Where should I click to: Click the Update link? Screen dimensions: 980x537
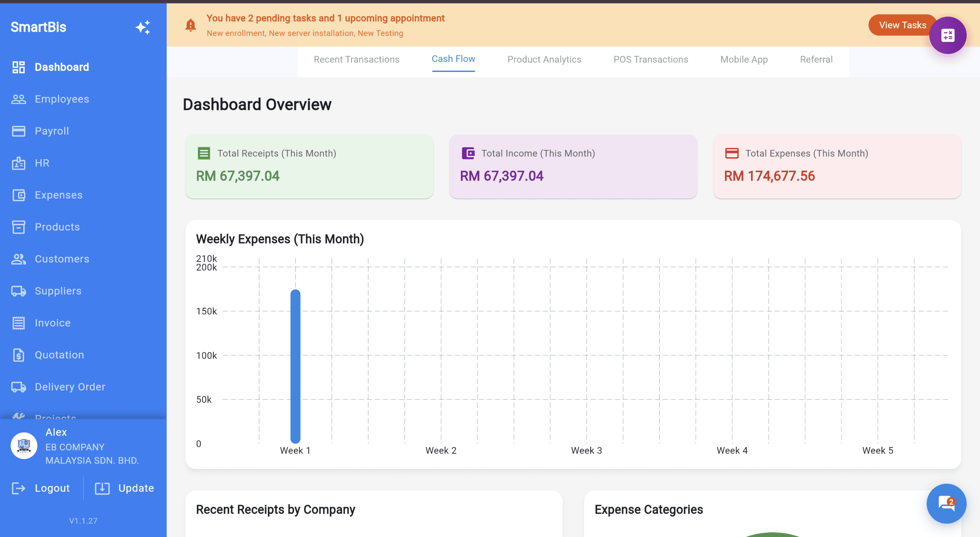(136, 488)
